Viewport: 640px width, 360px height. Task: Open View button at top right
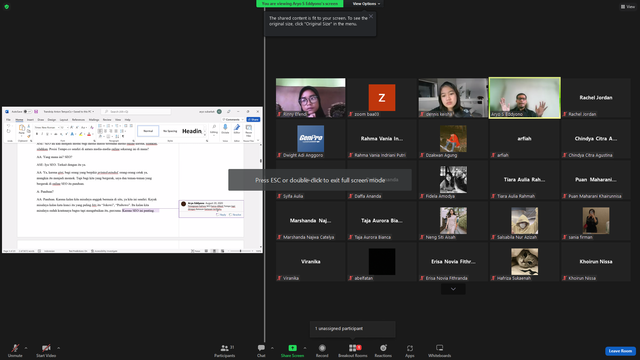click(628, 7)
